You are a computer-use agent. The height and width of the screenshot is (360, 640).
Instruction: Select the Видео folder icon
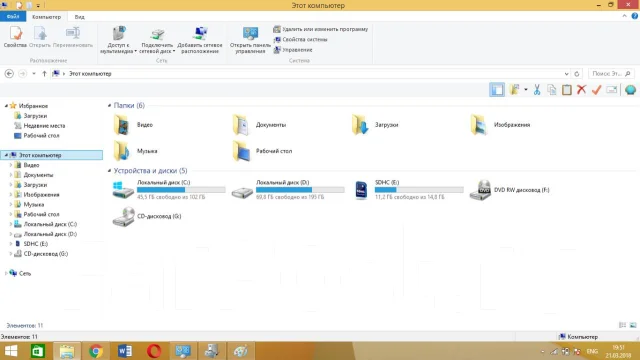point(122,125)
